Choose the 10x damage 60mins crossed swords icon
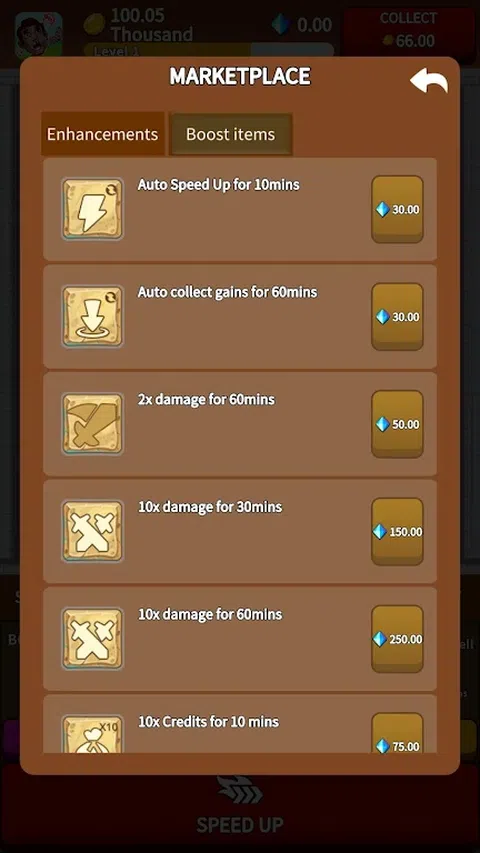The height and width of the screenshot is (853, 480). 92,639
